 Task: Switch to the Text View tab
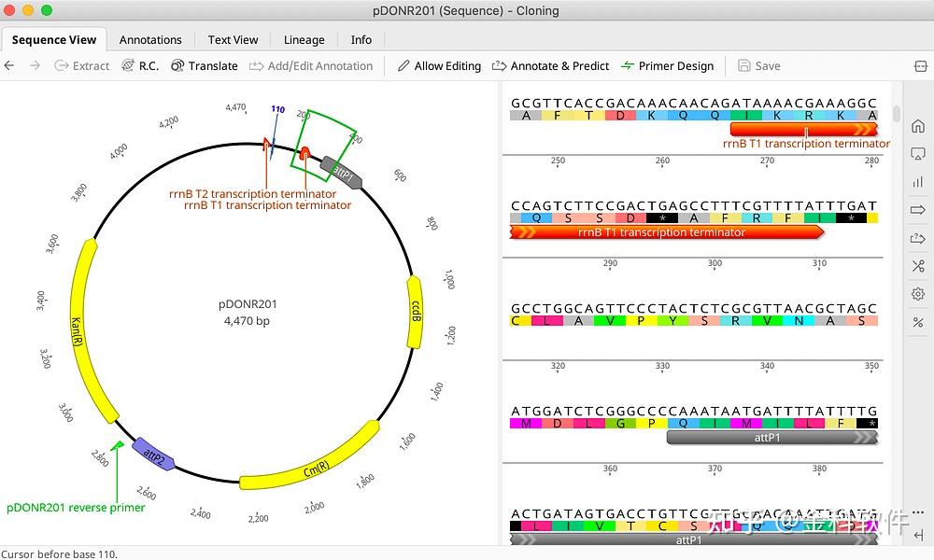tap(233, 39)
